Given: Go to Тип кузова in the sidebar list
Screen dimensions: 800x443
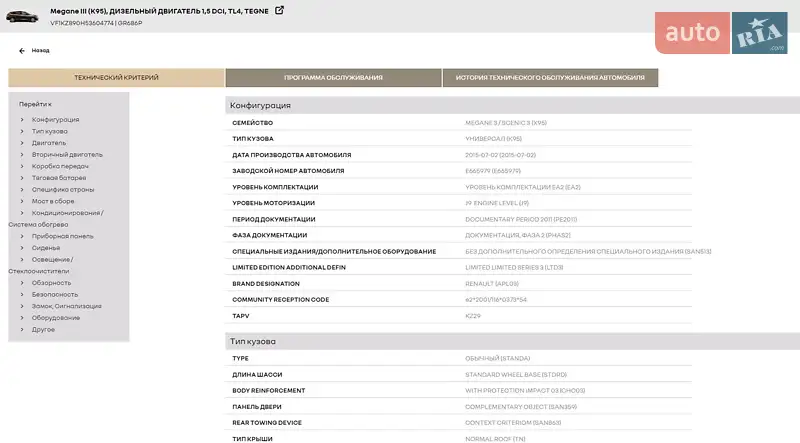Looking at the screenshot, I should pos(50,131).
